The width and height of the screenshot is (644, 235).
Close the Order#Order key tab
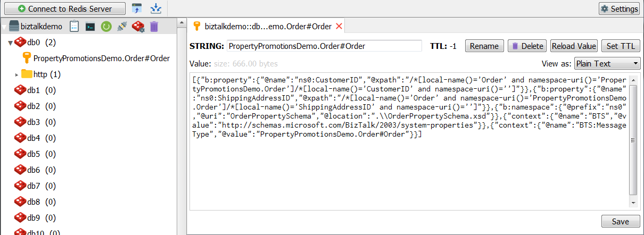pos(339,26)
